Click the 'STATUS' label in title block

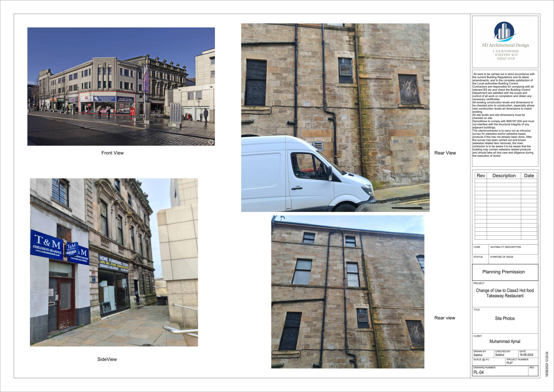point(478,257)
